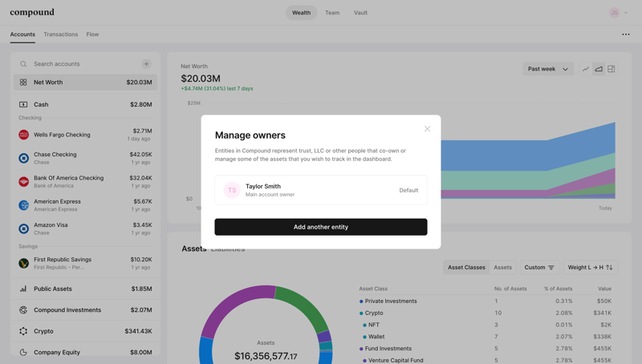The height and width of the screenshot is (364, 642).
Task: Open Chase Checking logo
Action: [x=24, y=158]
